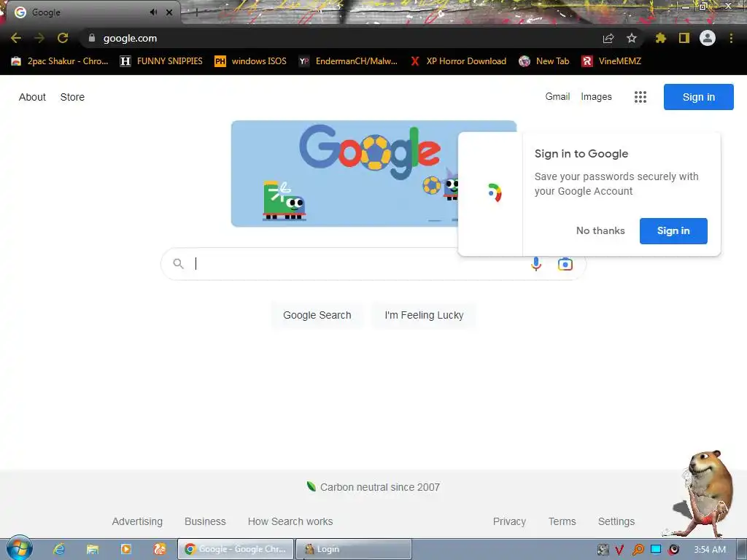Image resolution: width=747 pixels, height=560 pixels.
Task: Click the round dark tray icon
Action: tap(673, 550)
